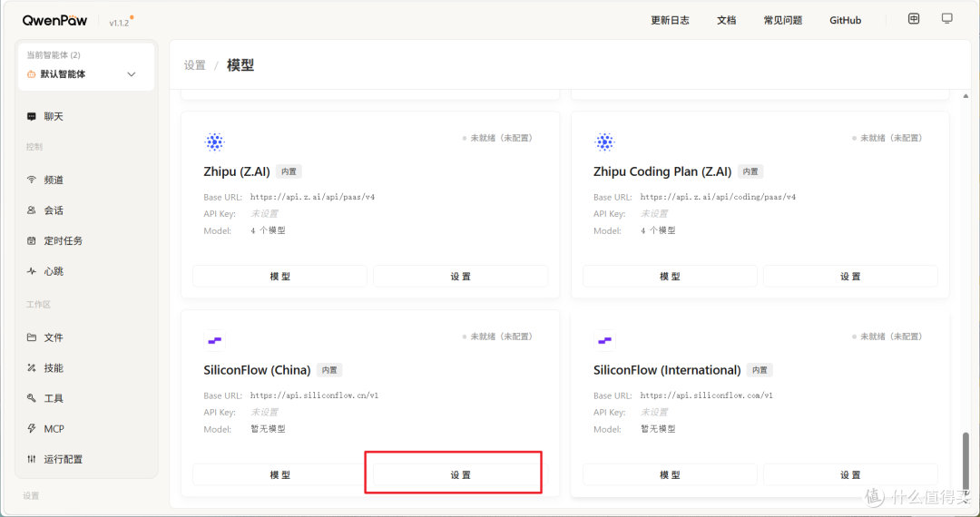Click the Zhipu Coding Plan (Z.AI) title
Screen dimensions: 980x517
(662, 171)
